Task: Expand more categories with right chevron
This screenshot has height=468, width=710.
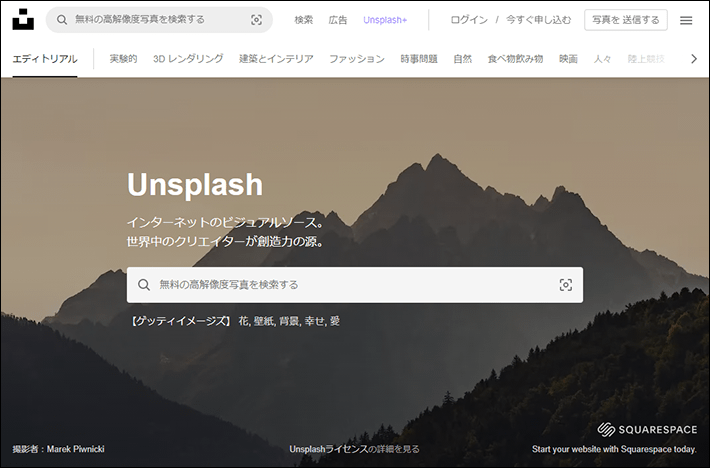Action: click(x=694, y=59)
